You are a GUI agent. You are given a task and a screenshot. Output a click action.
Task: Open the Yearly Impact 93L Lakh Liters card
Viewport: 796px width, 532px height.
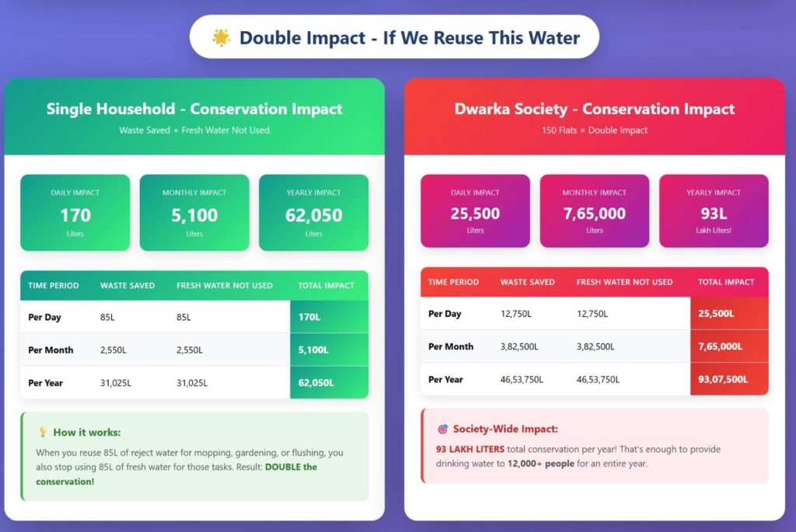(x=714, y=211)
